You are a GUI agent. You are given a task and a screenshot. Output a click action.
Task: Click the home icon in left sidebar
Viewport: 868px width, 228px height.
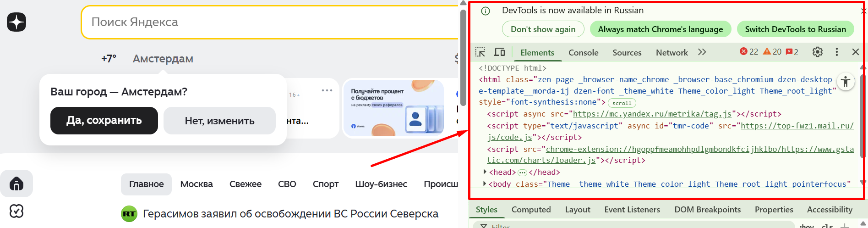16,184
